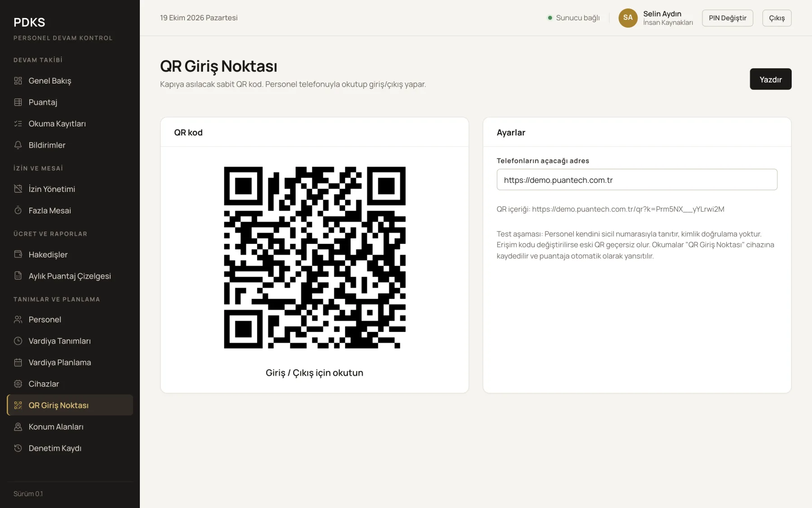The image size is (812, 508).
Task: Select Aylık Puantaj Çizelgesi report
Action: click(x=70, y=276)
